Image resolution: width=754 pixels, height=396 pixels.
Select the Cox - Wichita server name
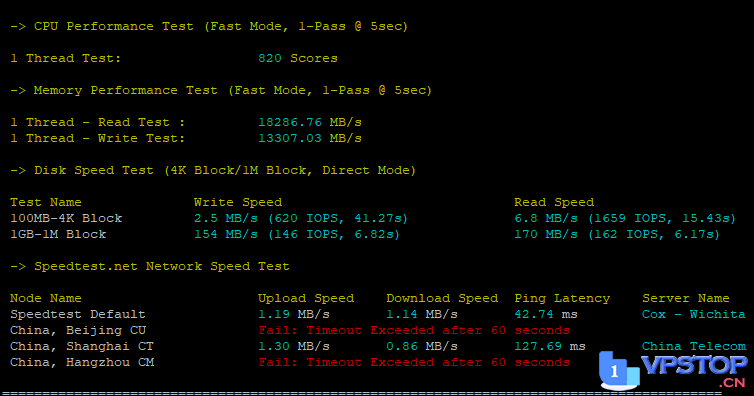click(x=693, y=314)
